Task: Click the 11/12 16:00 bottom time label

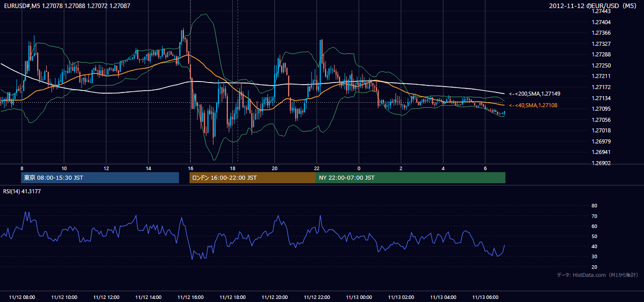Action: click(x=190, y=297)
